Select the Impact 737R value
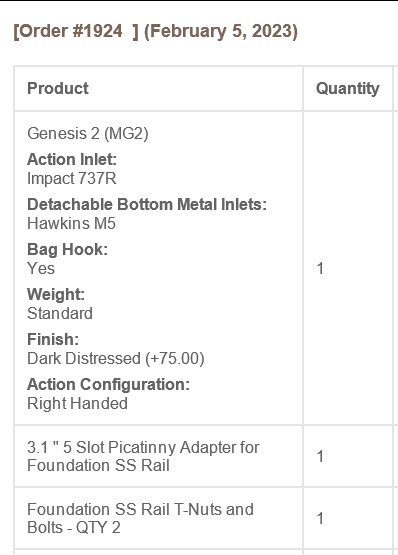398x555 pixels. point(72,178)
